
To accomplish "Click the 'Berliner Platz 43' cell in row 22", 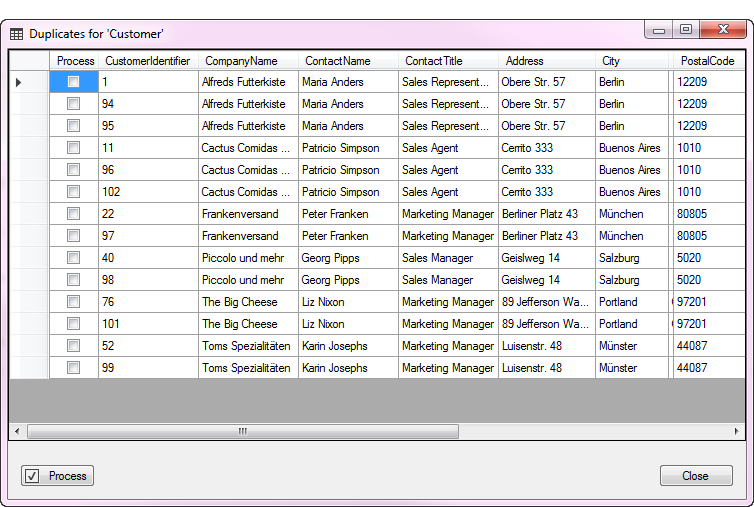I will [x=547, y=214].
